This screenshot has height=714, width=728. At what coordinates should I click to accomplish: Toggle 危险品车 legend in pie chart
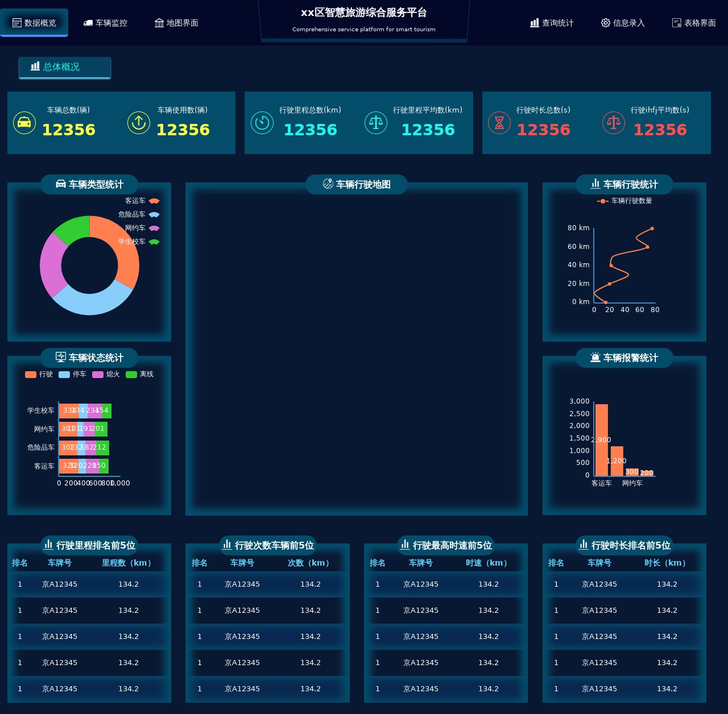(139, 214)
